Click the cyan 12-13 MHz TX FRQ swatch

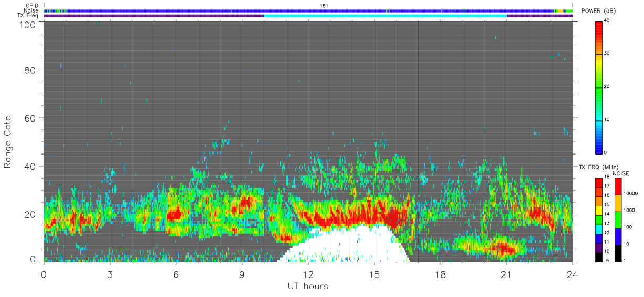pos(598,228)
